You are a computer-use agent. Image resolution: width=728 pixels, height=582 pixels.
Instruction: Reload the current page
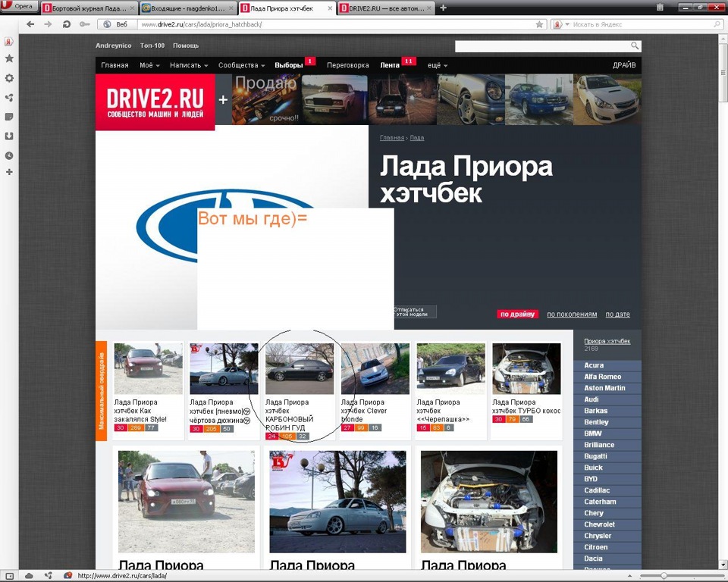coord(67,24)
